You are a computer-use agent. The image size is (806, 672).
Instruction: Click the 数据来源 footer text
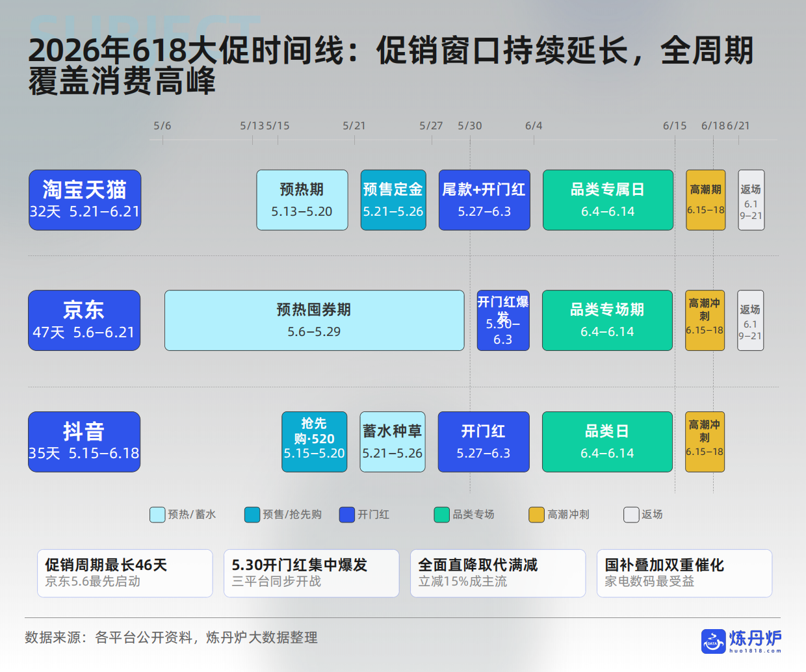(x=171, y=638)
